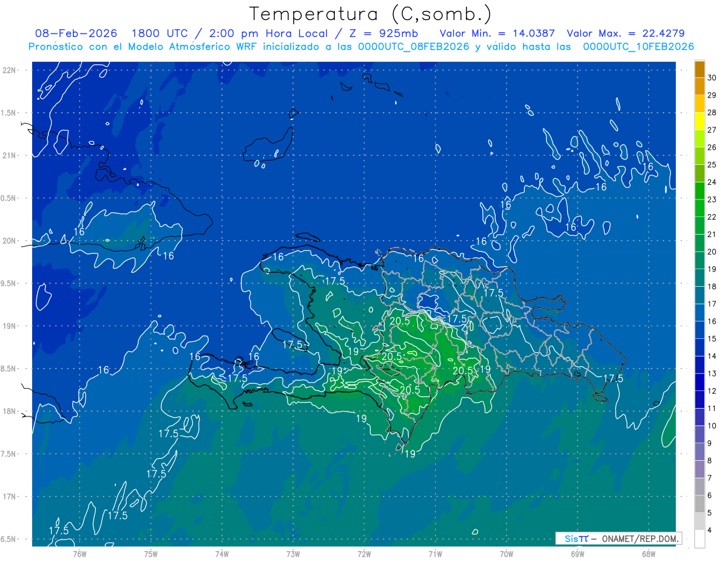Click the legend scale number '15'
728x562 pixels.
pyautogui.click(x=712, y=338)
